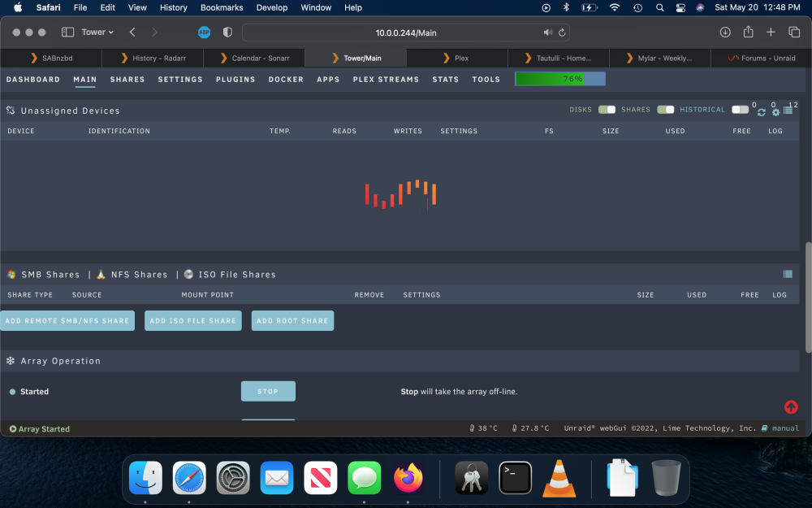Switch to the SABnzbd tab
This screenshot has width=812, height=508.
[51, 58]
